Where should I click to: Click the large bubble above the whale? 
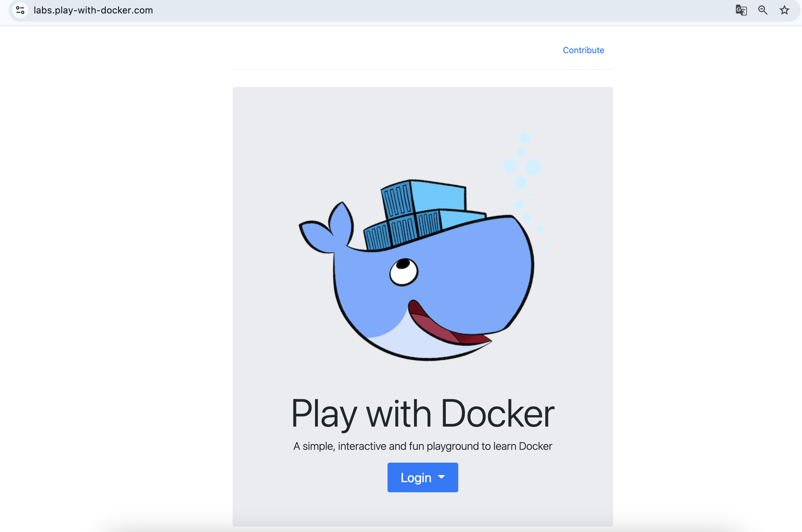pyautogui.click(x=533, y=167)
